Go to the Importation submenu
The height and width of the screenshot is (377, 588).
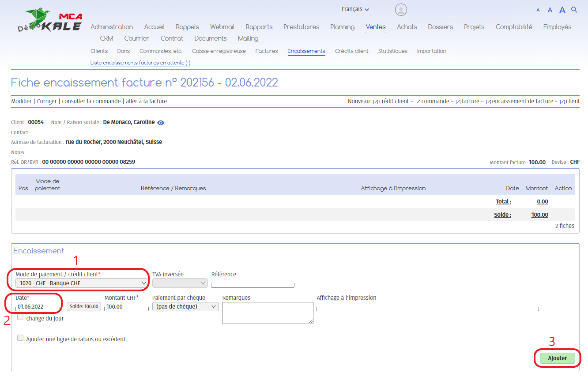(432, 51)
